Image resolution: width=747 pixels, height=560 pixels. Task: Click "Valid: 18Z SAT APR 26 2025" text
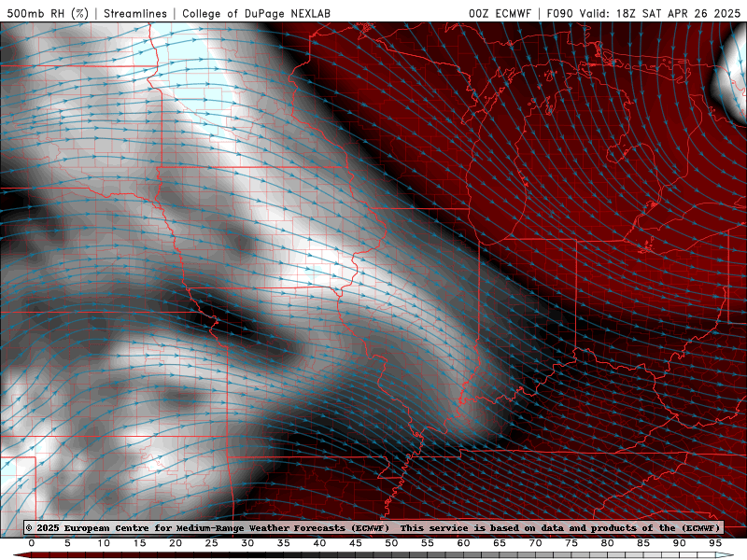(x=660, y=13)
